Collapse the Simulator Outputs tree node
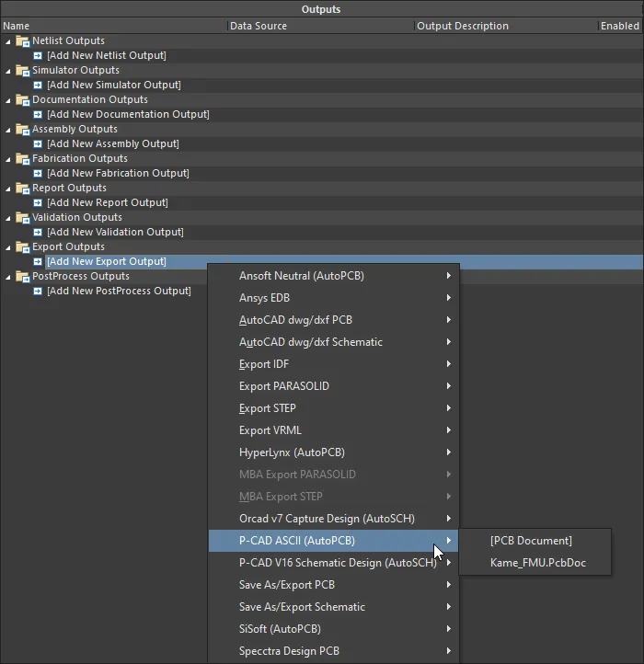This screenshot has width=644, height=664. click(8, 71)
